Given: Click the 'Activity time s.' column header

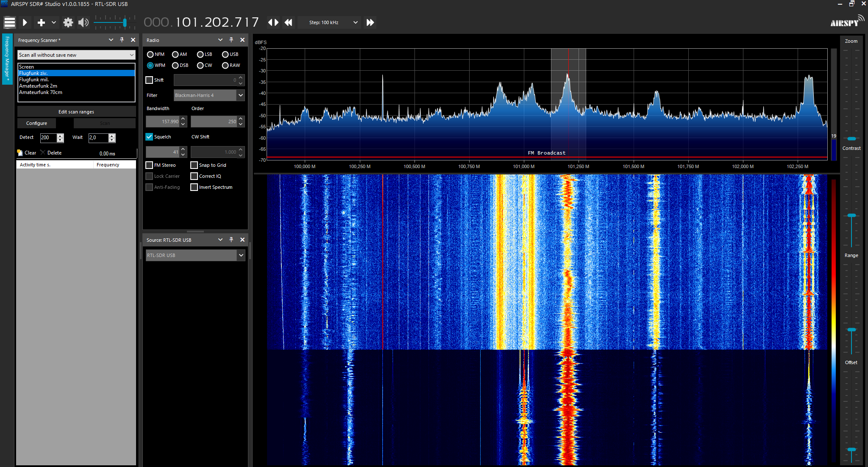Looking at the screenshot, I should [x=55, y=165].
